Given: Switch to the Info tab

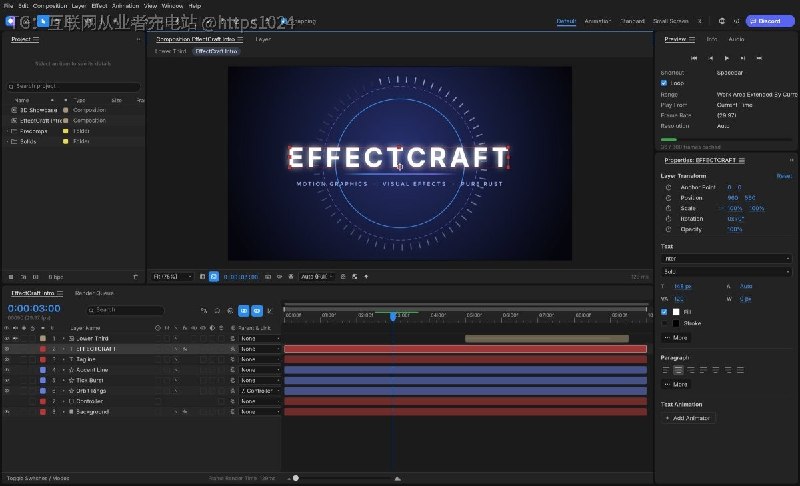Looking at the screenshot, I should click(x=712, y=39).
